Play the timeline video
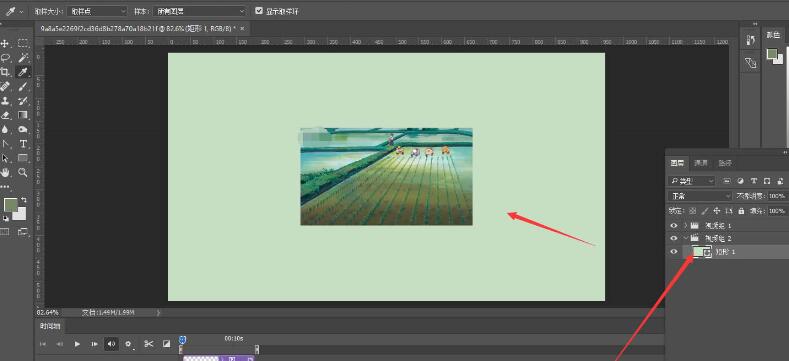Viewport: 789px width, 361px height. click(x=77, y=344)
